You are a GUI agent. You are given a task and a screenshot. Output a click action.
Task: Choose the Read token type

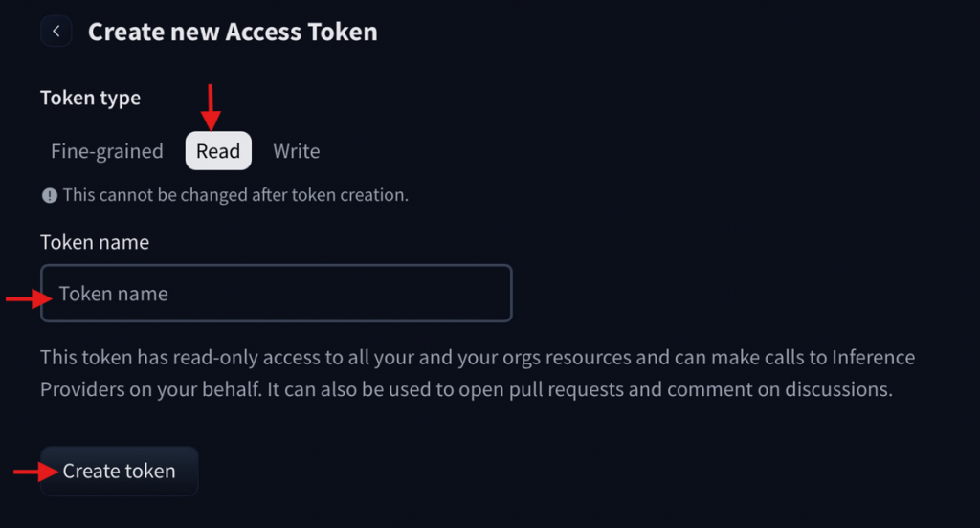(x=218, y=151)
